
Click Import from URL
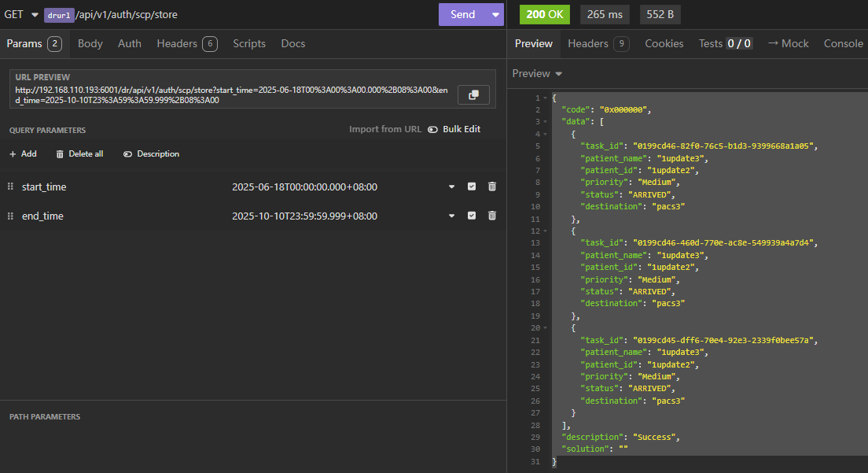point(385,129)
